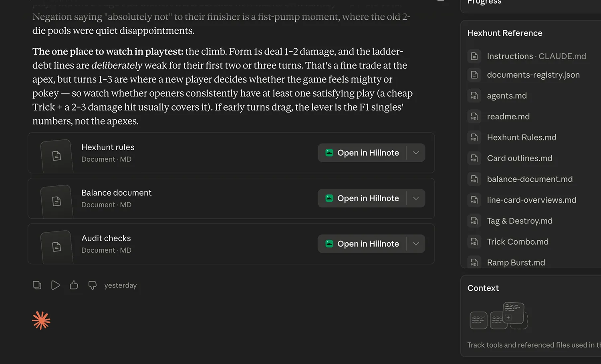Viewport: 601px width, 364px height.
Task: Open Balance document in Hillnote
Action: [362, 198]
